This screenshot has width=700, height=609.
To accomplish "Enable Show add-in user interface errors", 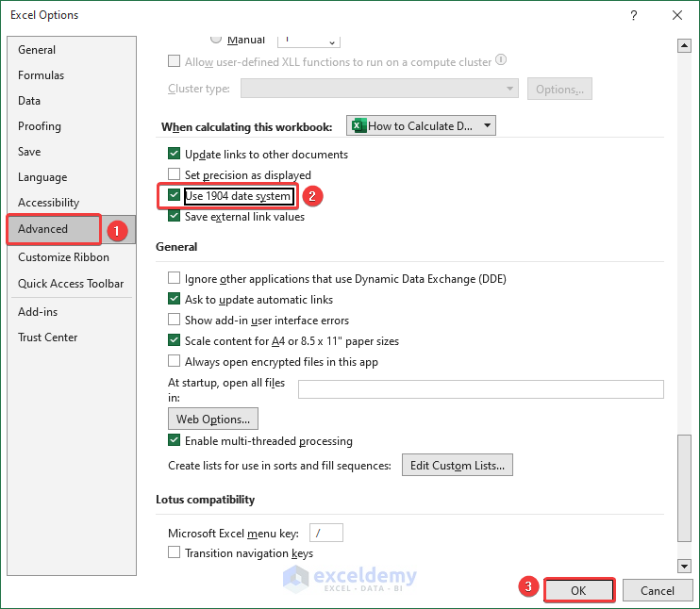I will (175, 320).
